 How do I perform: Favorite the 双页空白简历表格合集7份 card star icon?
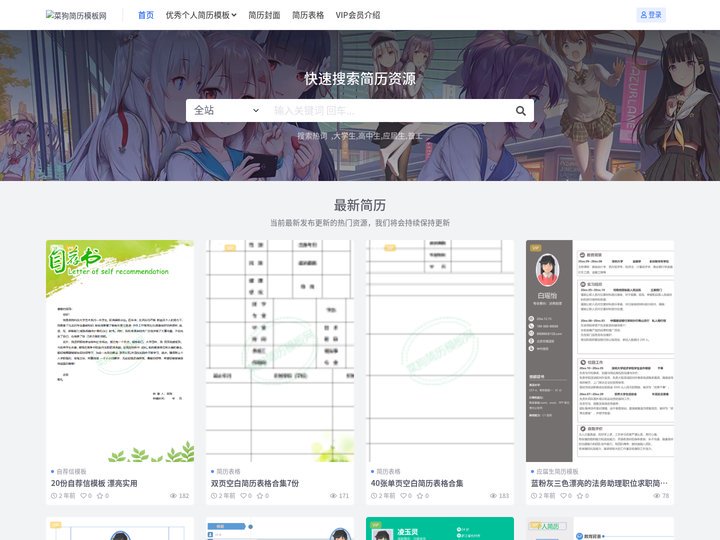(260, 496)
